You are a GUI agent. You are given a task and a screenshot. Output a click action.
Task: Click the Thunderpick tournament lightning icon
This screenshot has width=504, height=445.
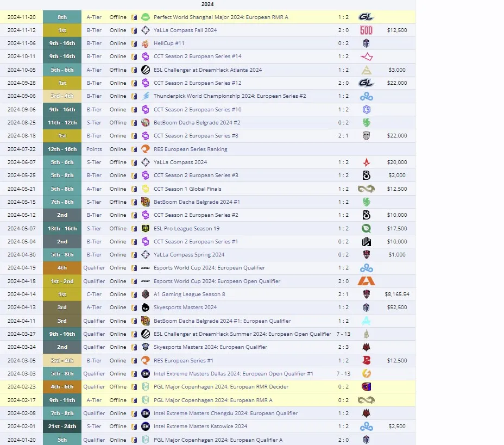coord(146,96)
